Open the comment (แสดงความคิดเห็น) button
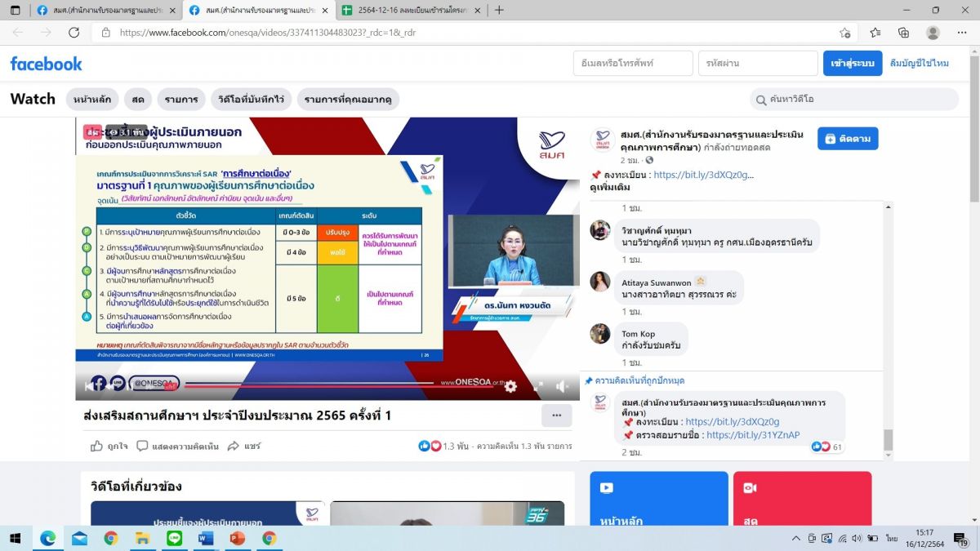The width and height of the screenshot is (980, 551). click(x=178, y=447)
